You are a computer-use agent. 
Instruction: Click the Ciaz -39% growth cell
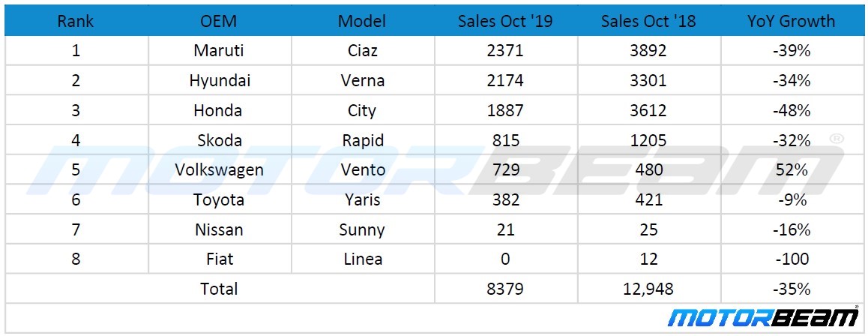coord(791,51)
